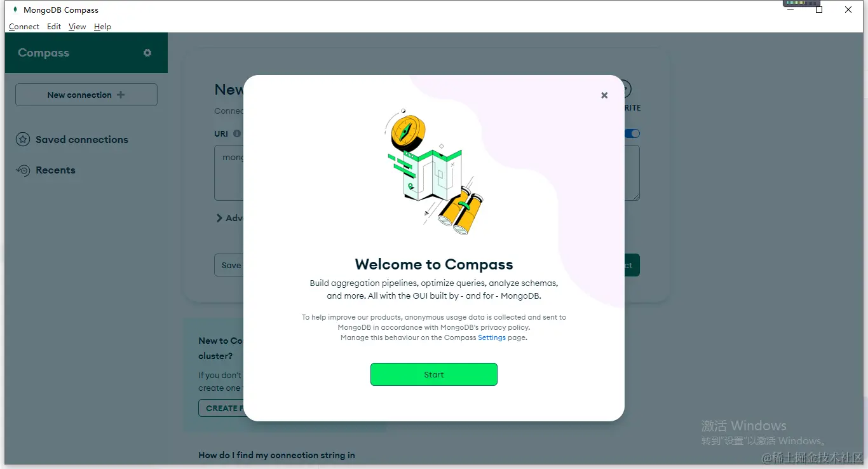Click the green Start button
Viewport: 868px width, 469px height.
click(434, 374)
